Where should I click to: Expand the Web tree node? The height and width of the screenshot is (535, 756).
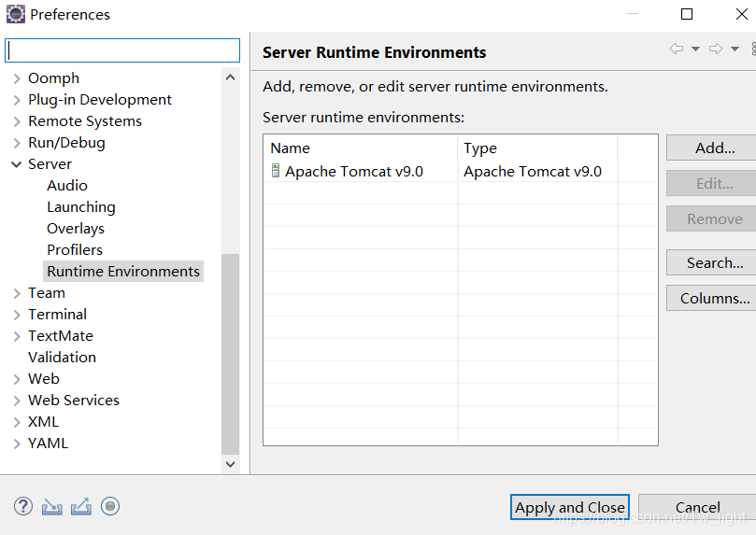17,379
